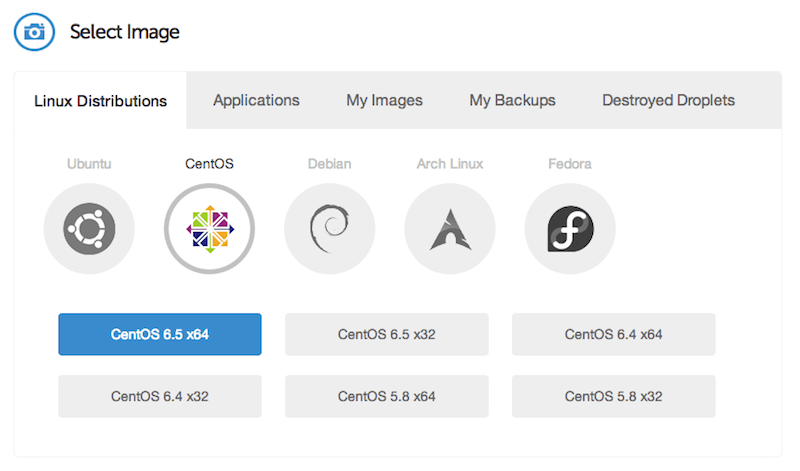The height and width of the screenshot is (471, 800).
Task: Choose the CentOS 6.5 x32 image
Action: point(387,334)
